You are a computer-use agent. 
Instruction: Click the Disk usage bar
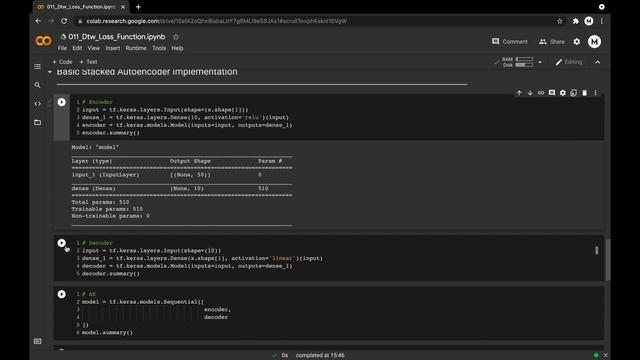click(x=524, y=65)
